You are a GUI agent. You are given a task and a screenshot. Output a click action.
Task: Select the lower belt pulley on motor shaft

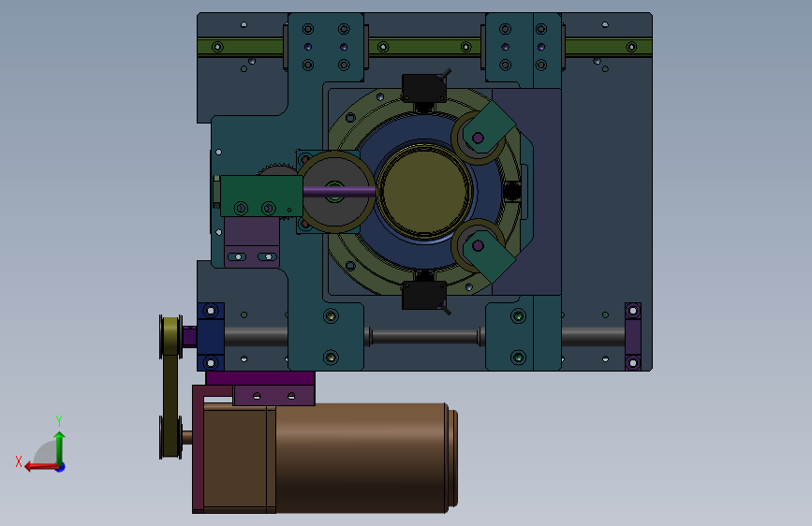pyautogui.click(x=170, y=437)
